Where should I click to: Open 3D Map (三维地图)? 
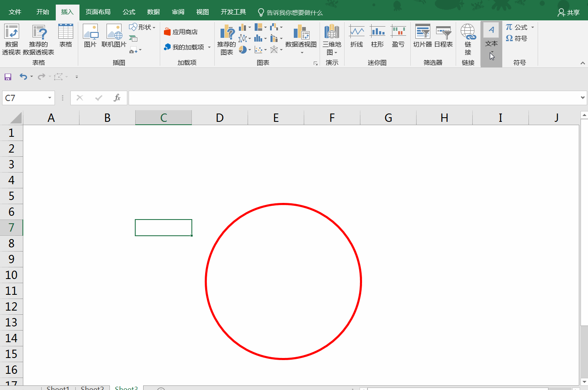(x=332, y=39)
